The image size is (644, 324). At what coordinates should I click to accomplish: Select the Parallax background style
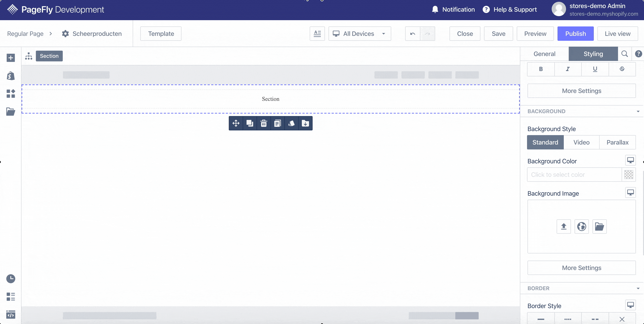click(x=617, y=142)
